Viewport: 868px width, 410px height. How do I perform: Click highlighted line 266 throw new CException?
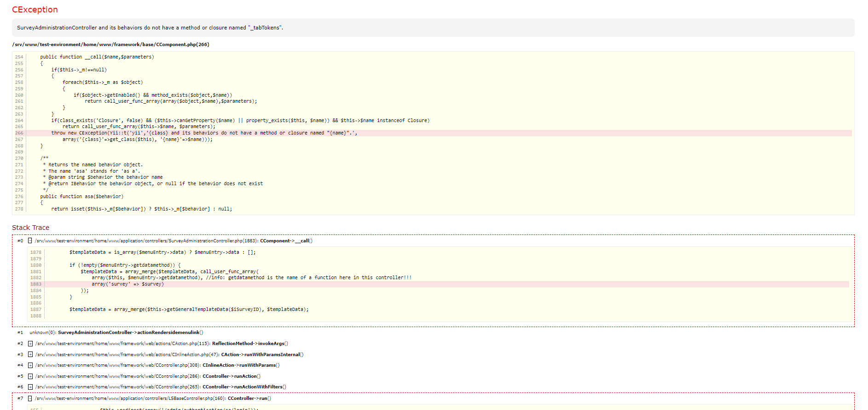pyautogui.click(x=204, y=133)
